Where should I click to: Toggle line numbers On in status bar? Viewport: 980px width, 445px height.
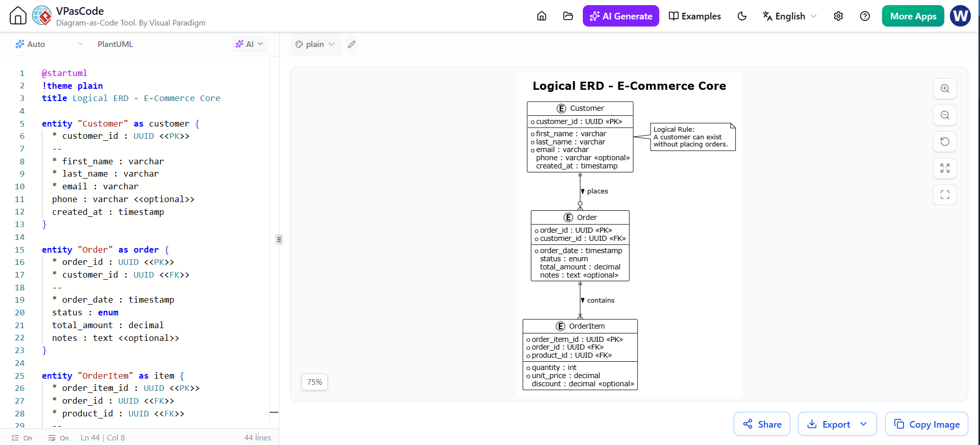pyautogui.click(x=22, y=438)
